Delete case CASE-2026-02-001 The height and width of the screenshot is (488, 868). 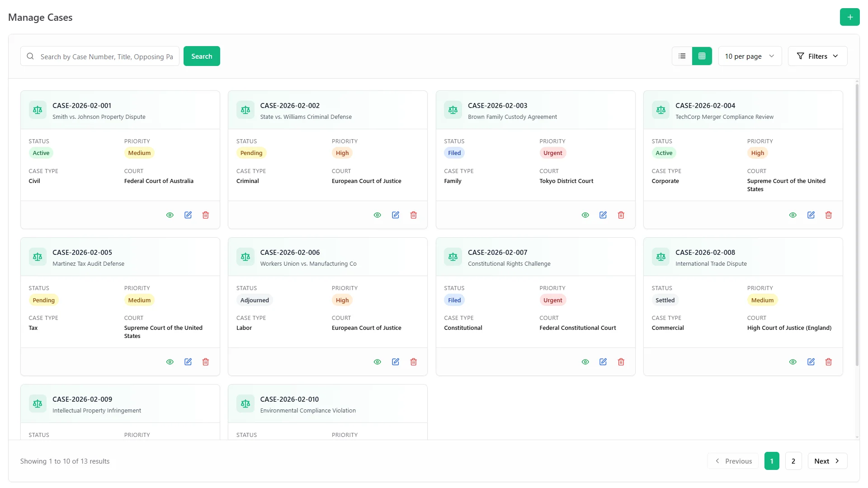point(206,215)
